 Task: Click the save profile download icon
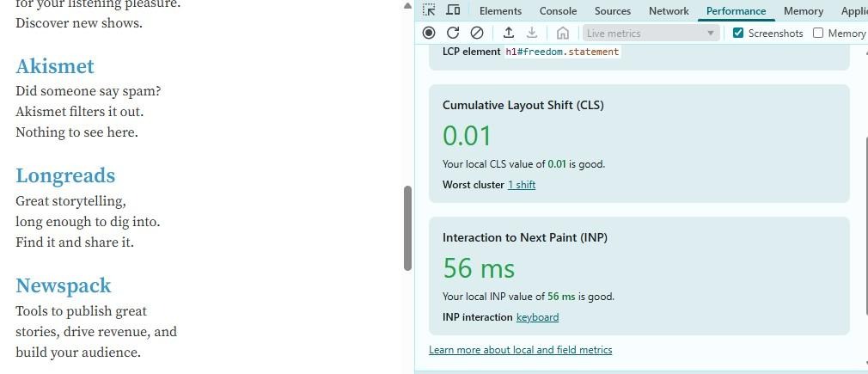pos(531,34)
